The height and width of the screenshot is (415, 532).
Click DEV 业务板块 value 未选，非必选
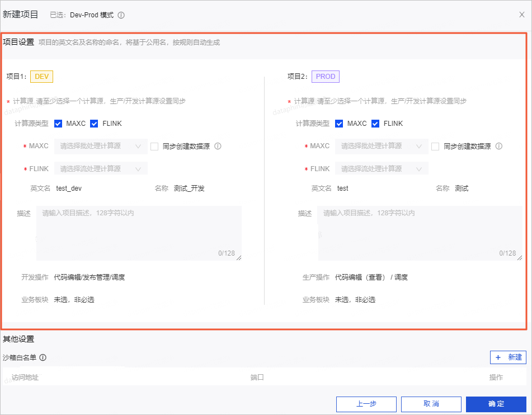(74, 300)
